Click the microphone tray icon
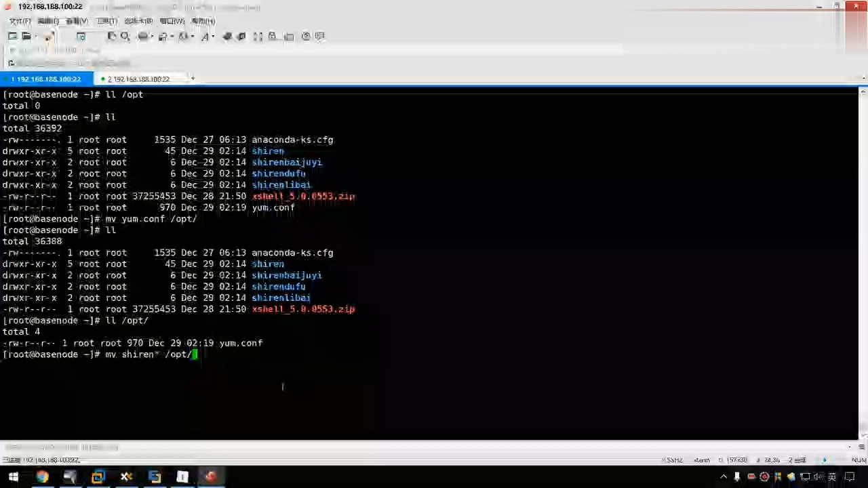Screen dimensions: 868x488 (737, 477)
